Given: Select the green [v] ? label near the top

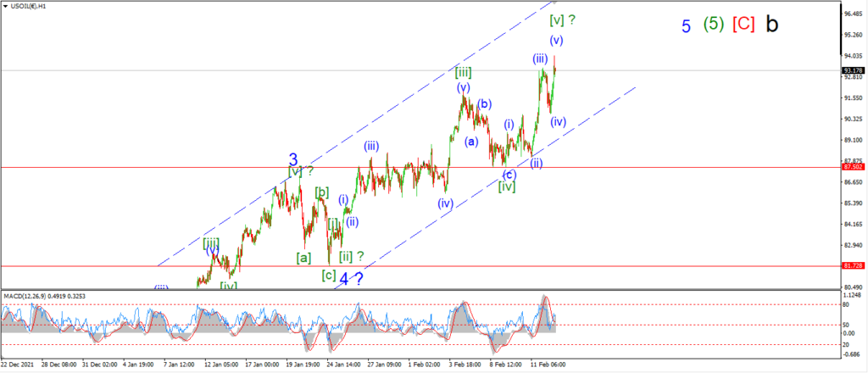Looking at the screenshot, I should coord(562,20).
